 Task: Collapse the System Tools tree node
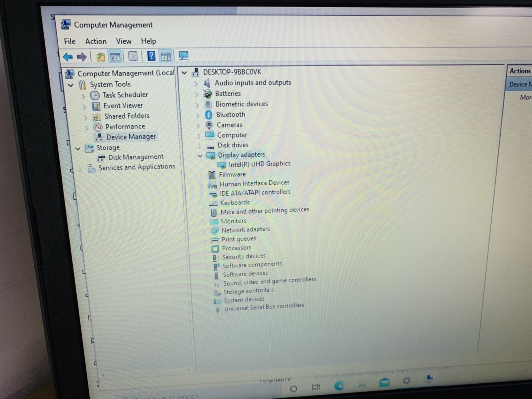pyautogui.click(x=71, y=85)
